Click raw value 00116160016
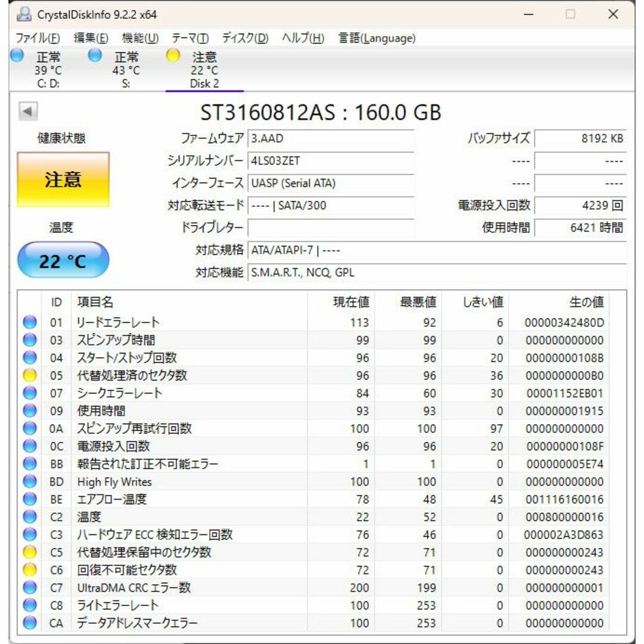The height and width of the screenshot is (644, 644). (564, 500)
